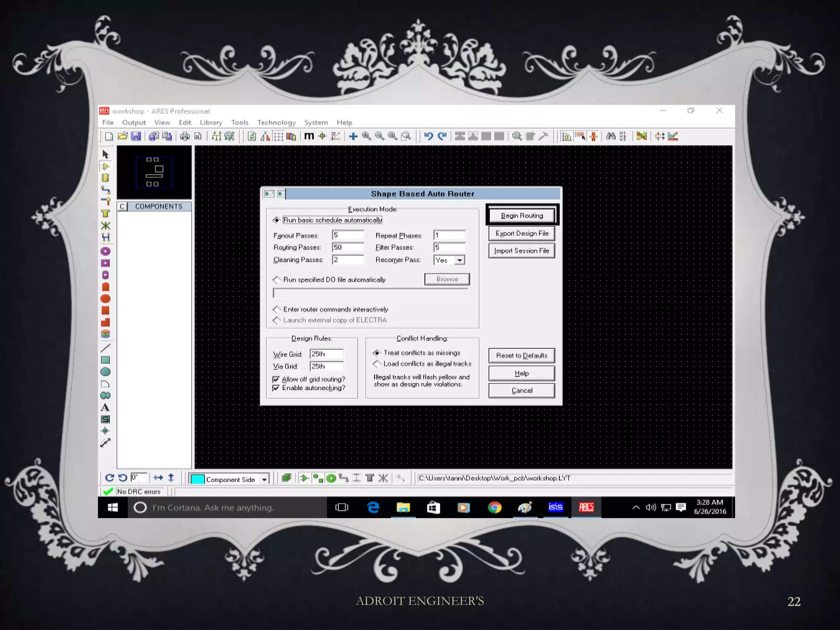Select the arrow Selection Mode tool
The width and height of the screenshot is (840, 630).
[x=105, y=154]
